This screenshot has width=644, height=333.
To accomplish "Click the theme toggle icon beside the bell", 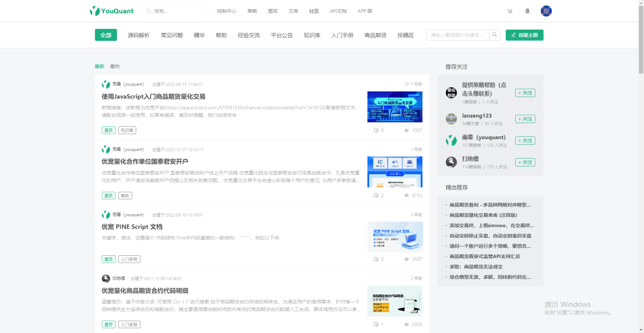I will (x=510, y=11).
